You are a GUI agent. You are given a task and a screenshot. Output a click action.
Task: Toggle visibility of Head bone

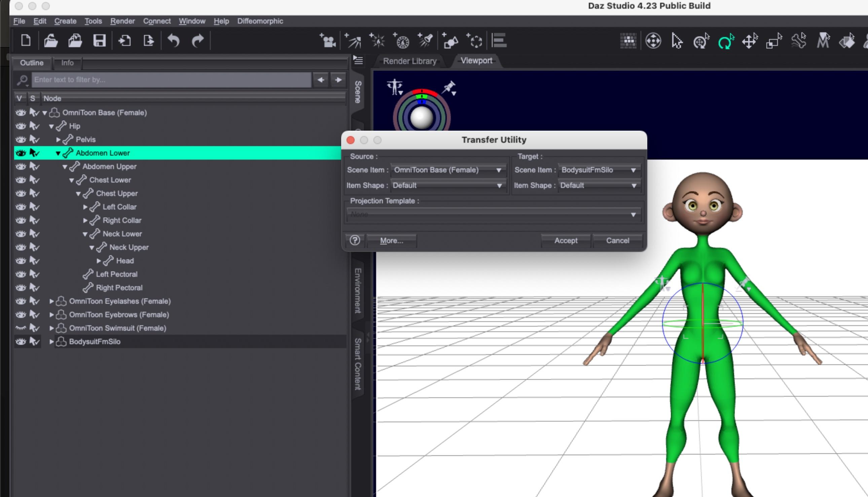(x=21, y=261)
